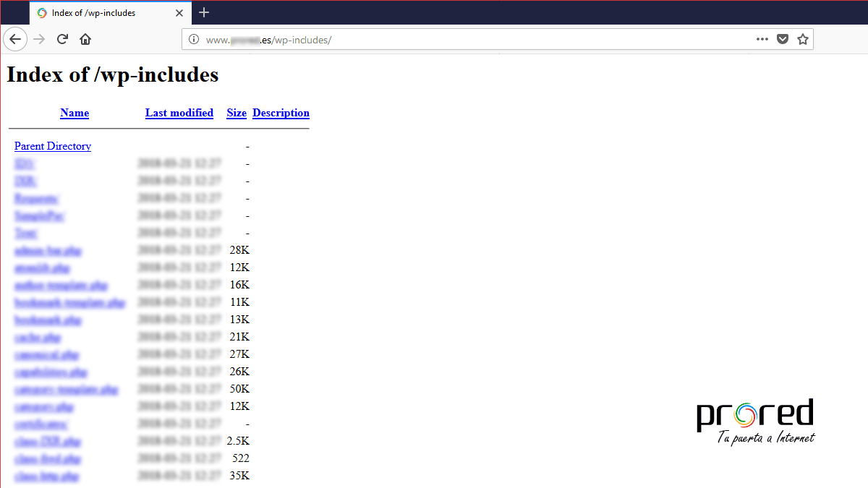Click the 50K size value
The height and width of the screenshot is (488, 868).
239,389
